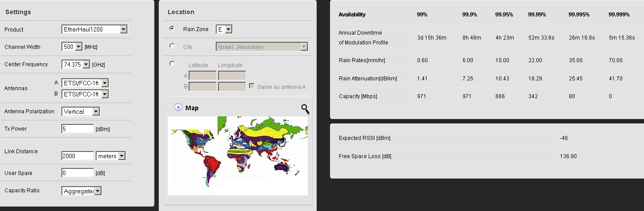Click capacity value 342
644x211 pixels.
[533, 96]
